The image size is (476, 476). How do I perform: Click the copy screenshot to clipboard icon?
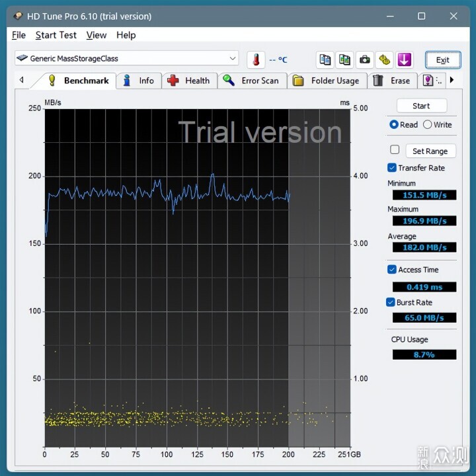tap(344, 59)
